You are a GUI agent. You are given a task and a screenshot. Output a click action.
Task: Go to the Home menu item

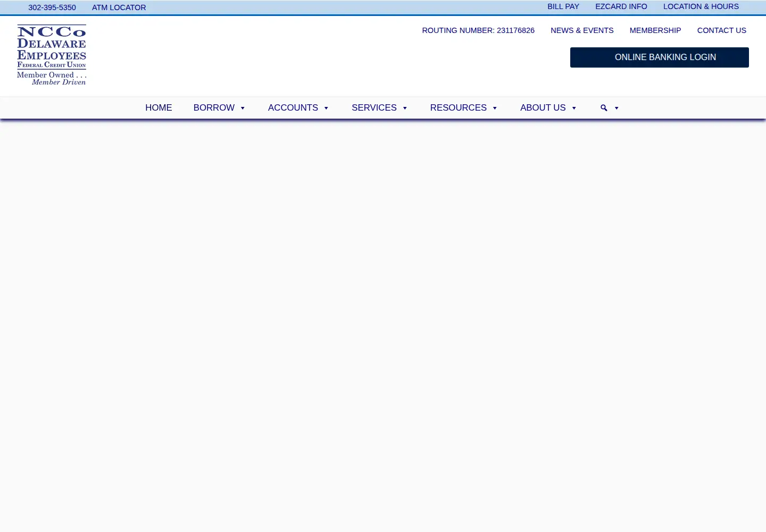click(159, 107)
